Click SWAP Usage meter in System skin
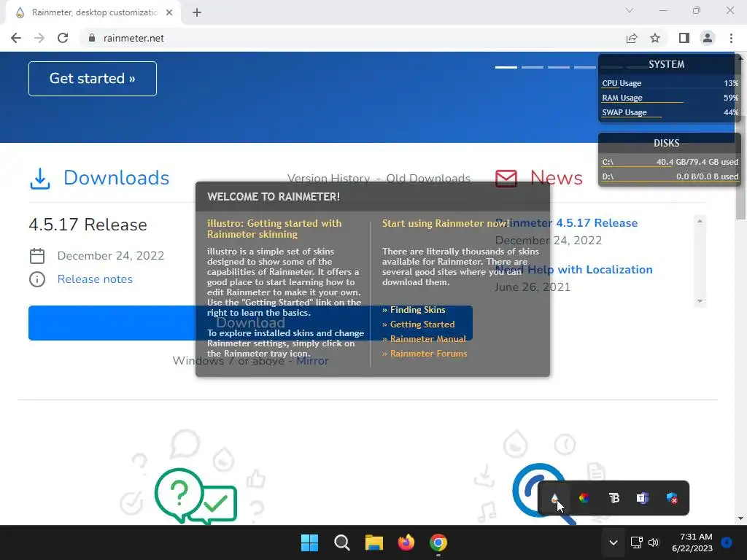The height and width of the screenshot is (560, 747). 670,113
